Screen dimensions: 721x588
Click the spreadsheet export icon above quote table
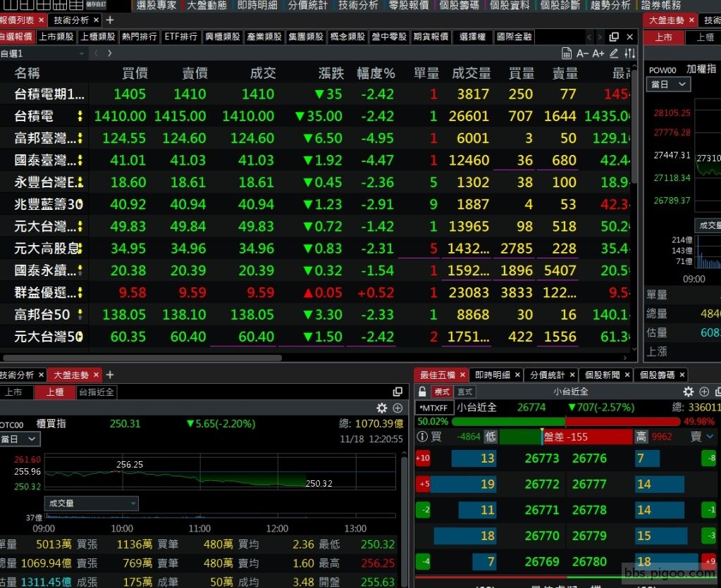point(567,54)
